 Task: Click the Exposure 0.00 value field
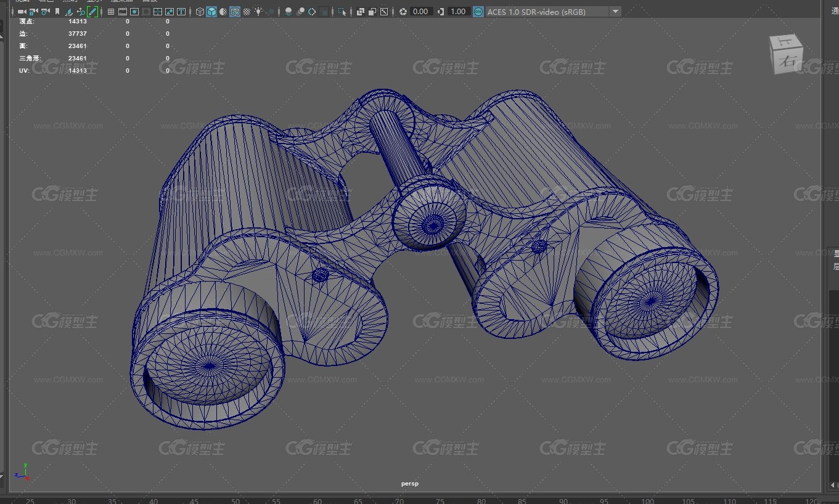tap(421, 12)
